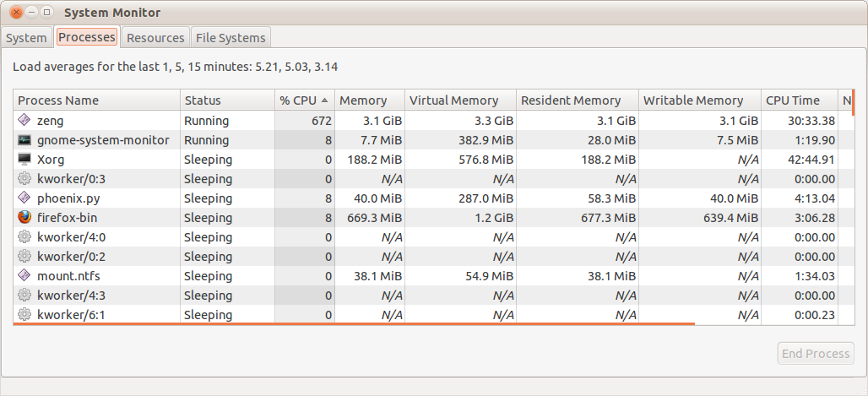Select the mount.ntfs process name
Screen dimensions: 868x396
tap(68, 275)
